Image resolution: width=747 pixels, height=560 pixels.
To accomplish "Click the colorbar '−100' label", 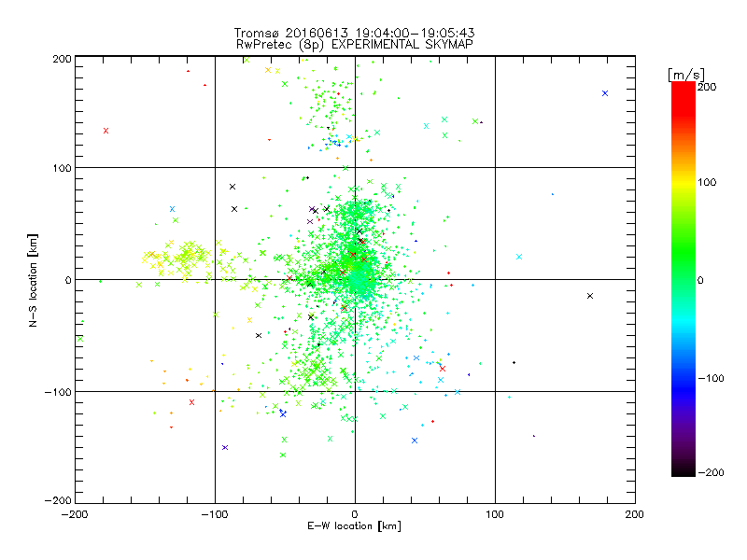I will (711, 378).
